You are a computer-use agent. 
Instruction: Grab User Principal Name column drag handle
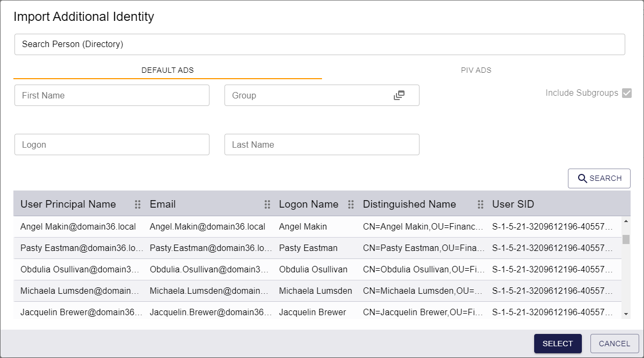point(138,204)
